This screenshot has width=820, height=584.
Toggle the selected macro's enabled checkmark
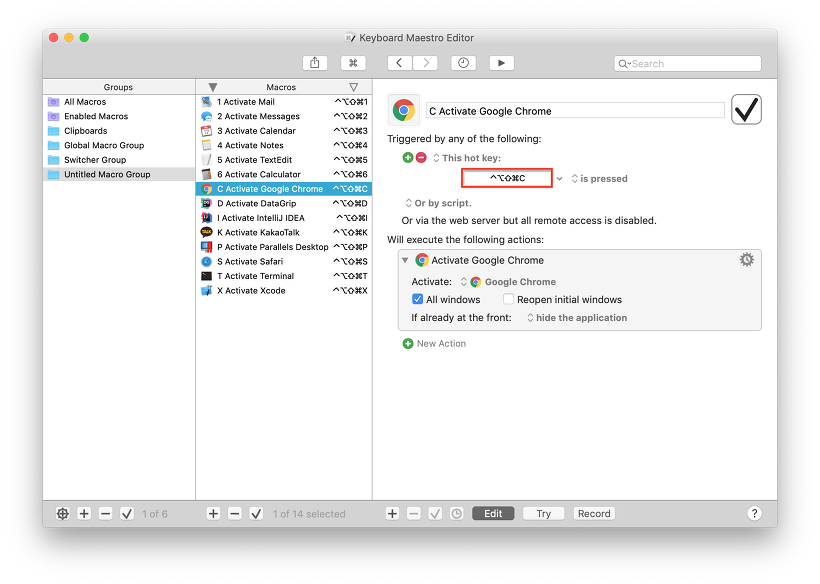tap(256, 513)
